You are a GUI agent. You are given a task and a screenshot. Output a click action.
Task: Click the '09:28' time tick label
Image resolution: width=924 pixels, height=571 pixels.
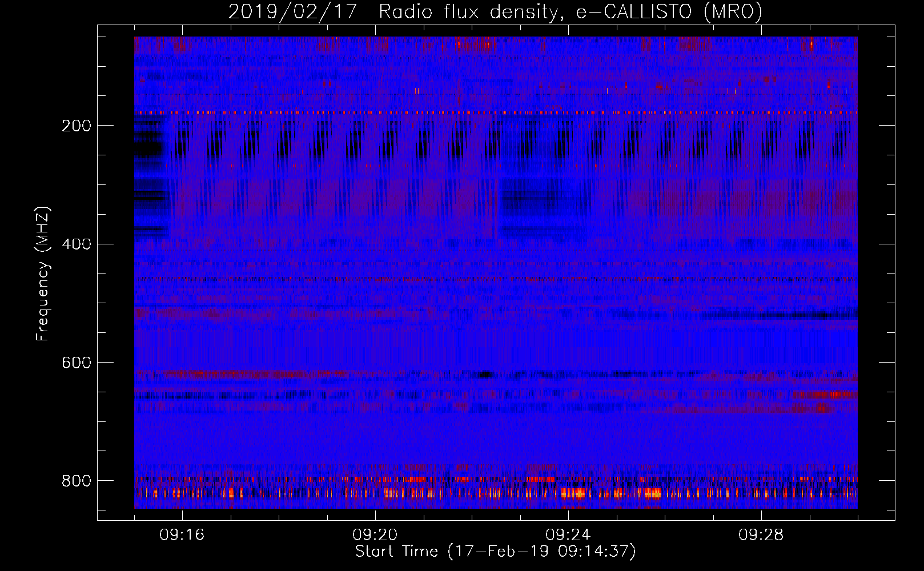[761, 535]
